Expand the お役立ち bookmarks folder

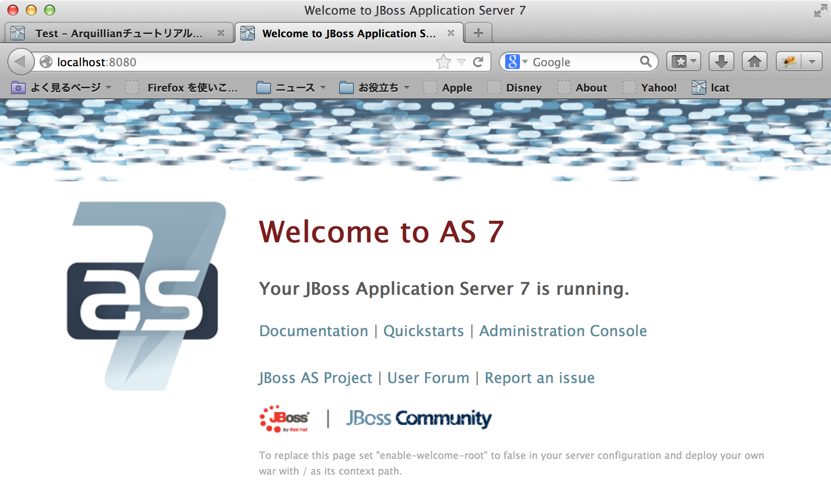tap(374, 87)
